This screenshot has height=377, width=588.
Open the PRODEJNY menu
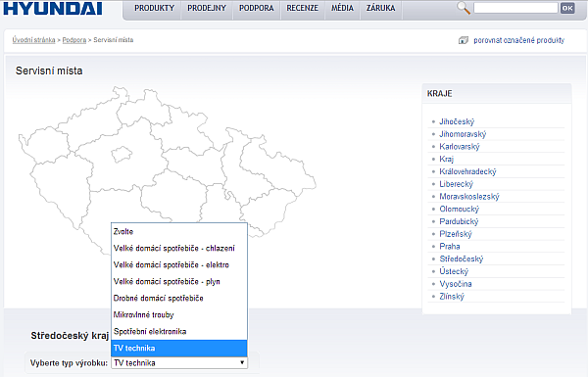(x=207, y=8)
